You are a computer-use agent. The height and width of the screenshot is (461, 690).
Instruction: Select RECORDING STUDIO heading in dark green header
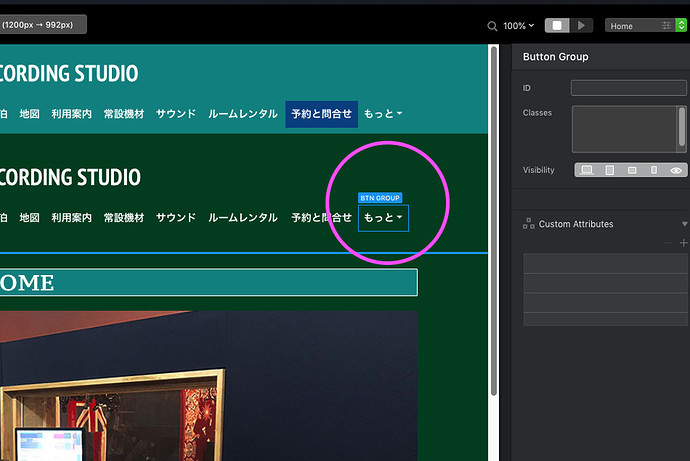(70, 177)
